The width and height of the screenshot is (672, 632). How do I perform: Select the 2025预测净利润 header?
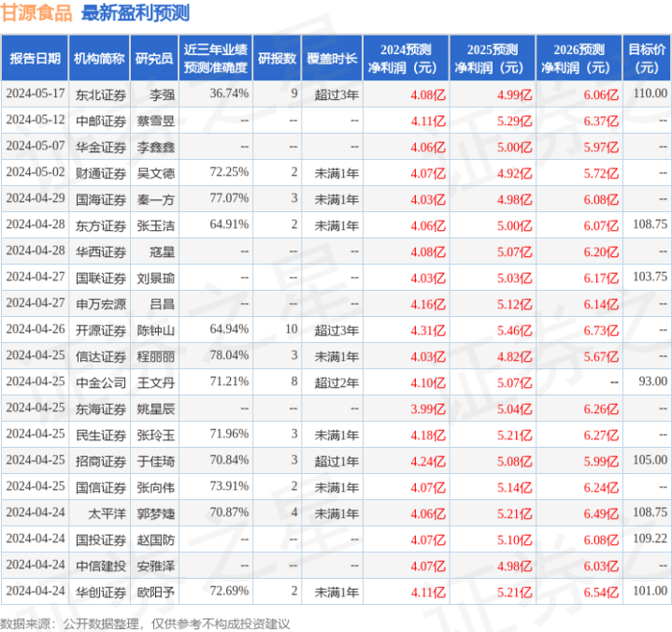pos(492,58)
